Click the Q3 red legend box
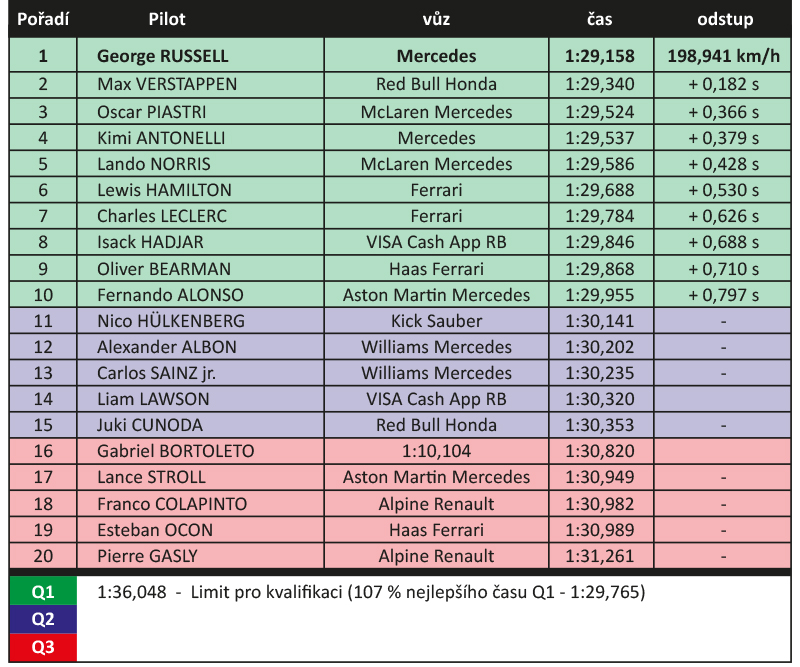This screenshot has height=667, width=800. coord(42,647)
